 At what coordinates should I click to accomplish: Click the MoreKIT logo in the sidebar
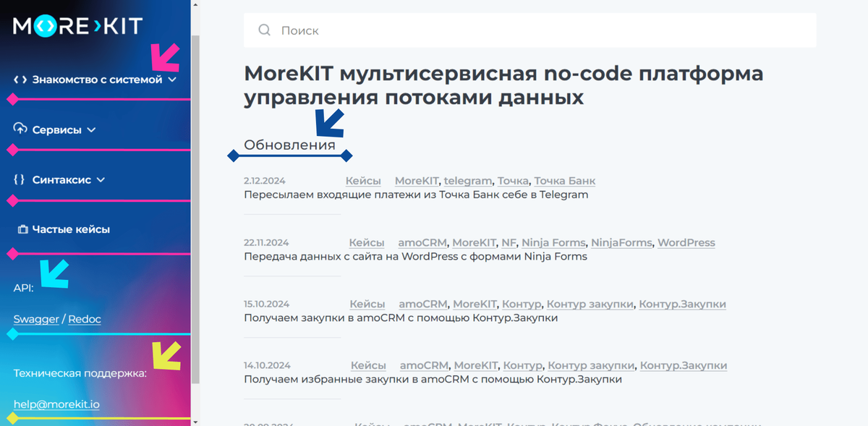coord(78,27)
